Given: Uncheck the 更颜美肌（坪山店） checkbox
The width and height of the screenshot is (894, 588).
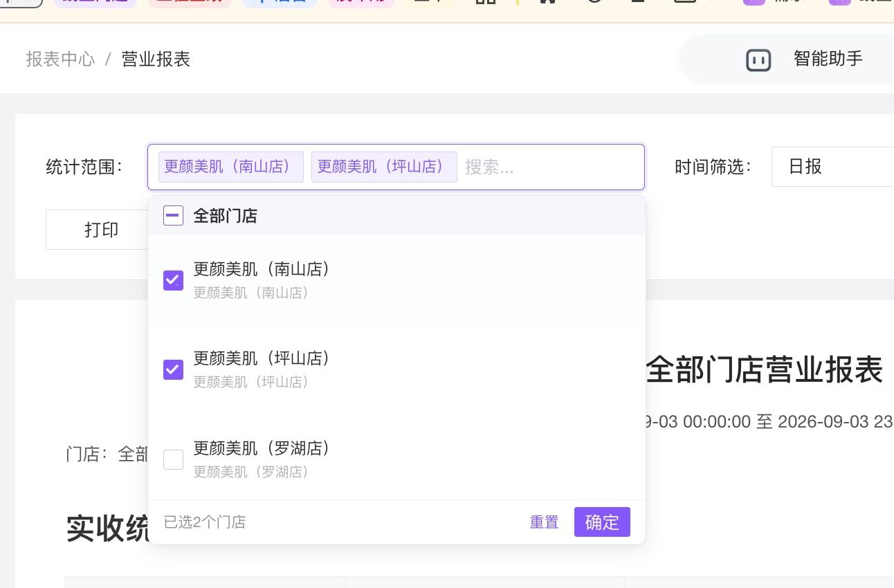Looking at the screenshot, I should (173, 369).
